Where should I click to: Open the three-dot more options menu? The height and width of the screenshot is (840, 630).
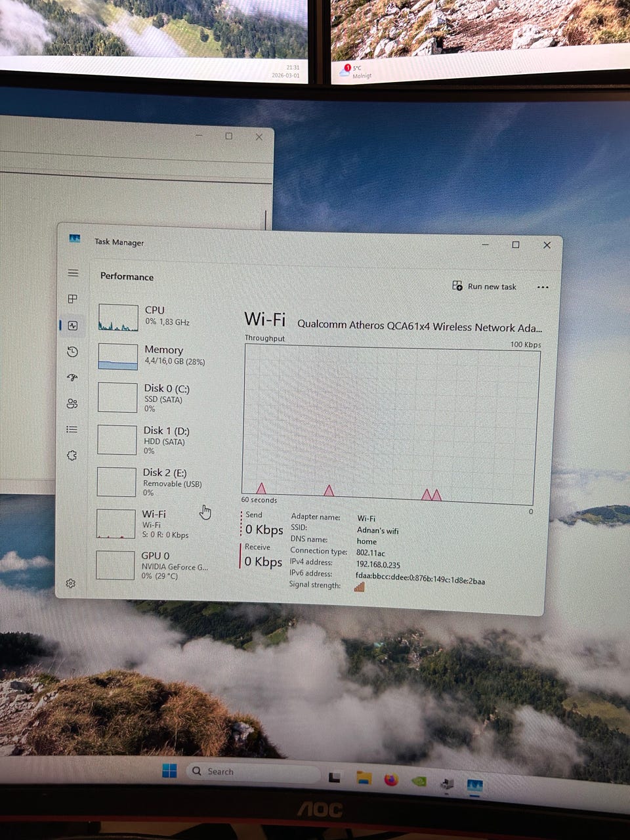543,287
